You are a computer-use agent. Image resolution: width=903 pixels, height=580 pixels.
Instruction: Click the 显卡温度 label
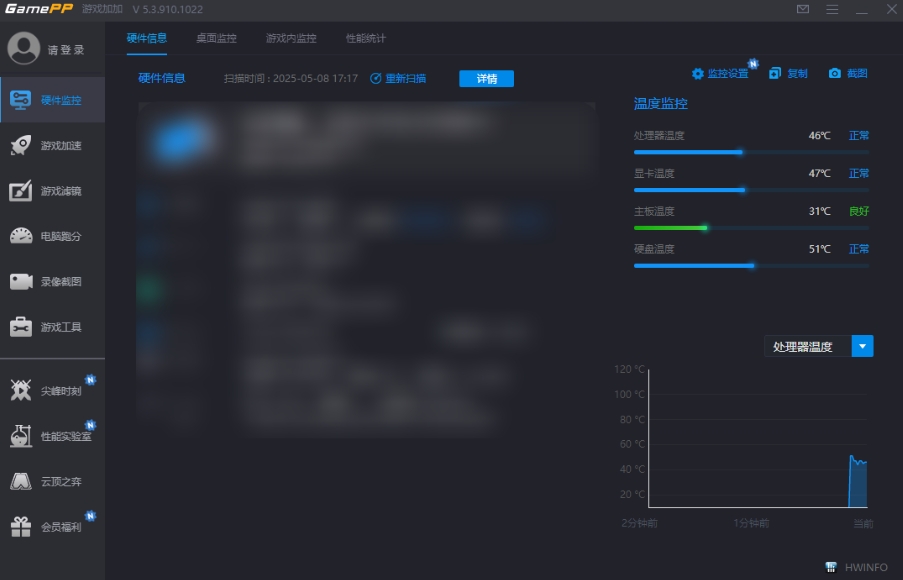tap(654, 173)
